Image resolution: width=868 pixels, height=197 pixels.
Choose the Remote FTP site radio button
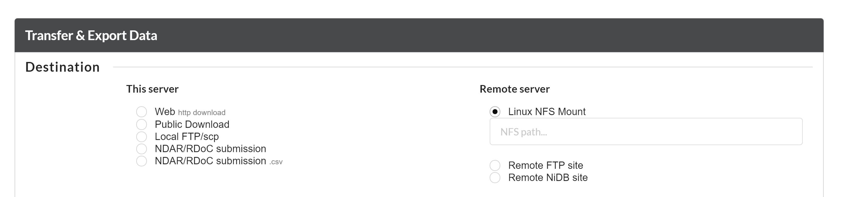click(x=495, y=165)
